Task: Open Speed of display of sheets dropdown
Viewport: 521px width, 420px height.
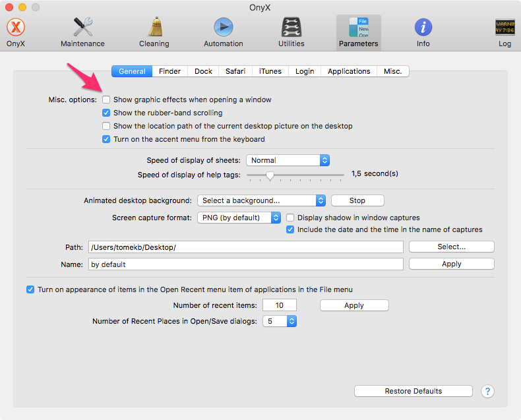Action: click(288, 160)
